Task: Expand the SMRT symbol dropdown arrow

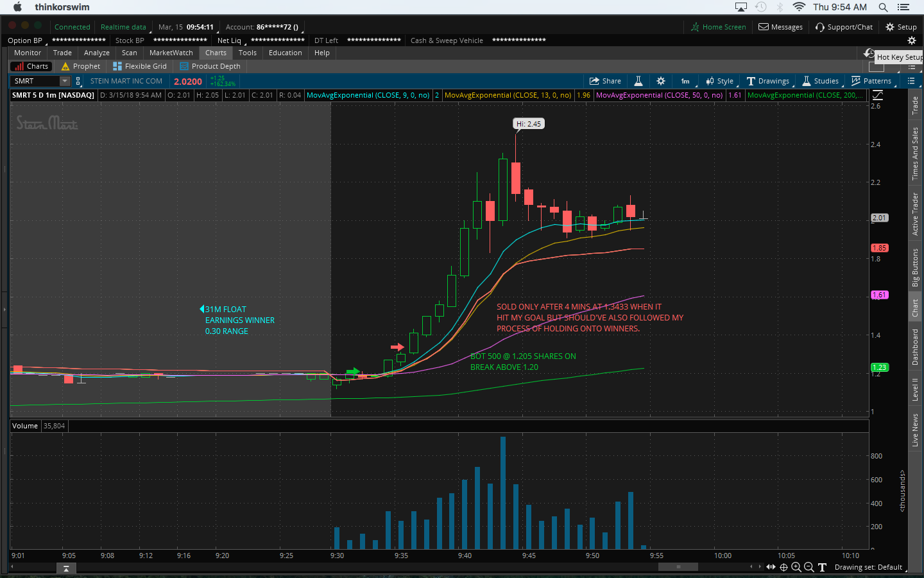Action: 65,81
